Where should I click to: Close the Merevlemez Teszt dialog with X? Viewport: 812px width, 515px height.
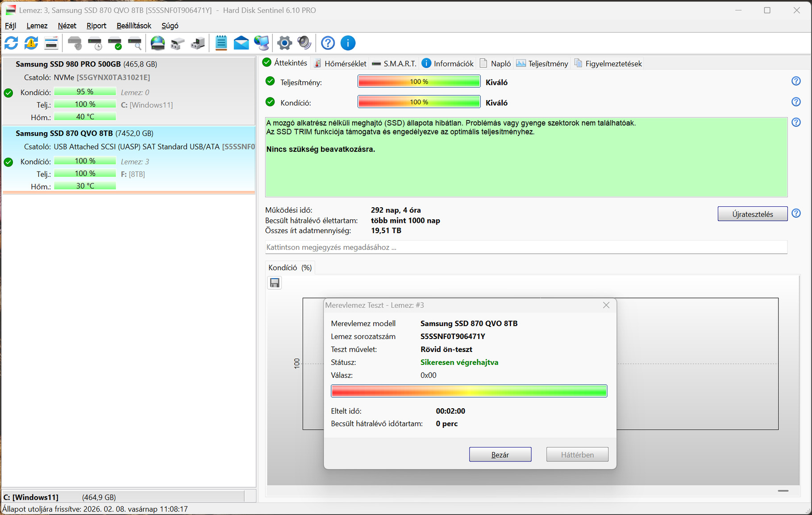606,305
